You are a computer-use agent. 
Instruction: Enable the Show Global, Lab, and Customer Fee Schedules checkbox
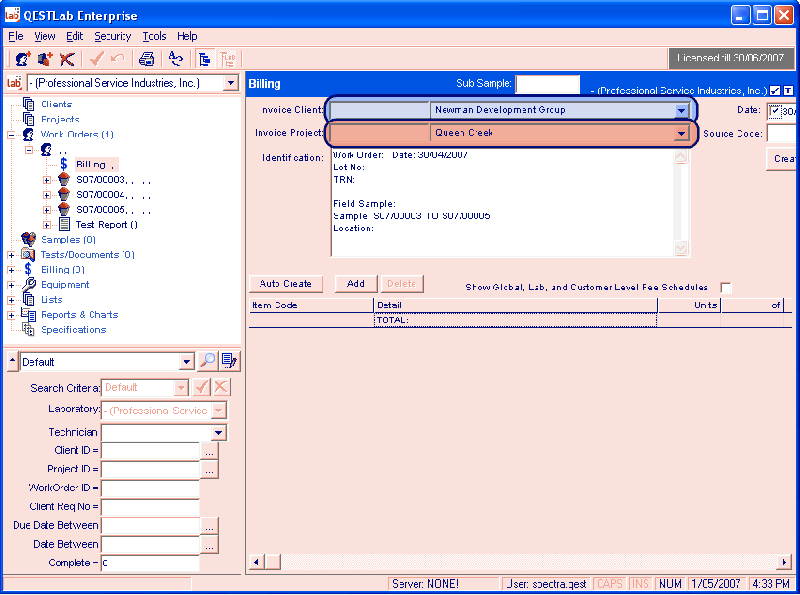click(725, 287)
